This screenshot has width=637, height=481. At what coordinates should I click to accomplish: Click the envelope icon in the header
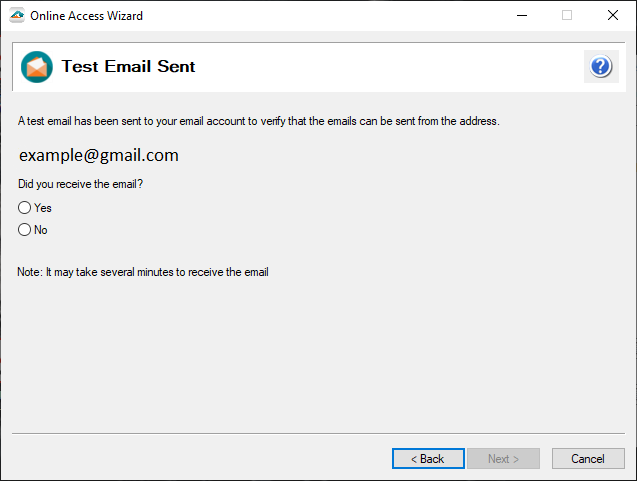[37, 67]
